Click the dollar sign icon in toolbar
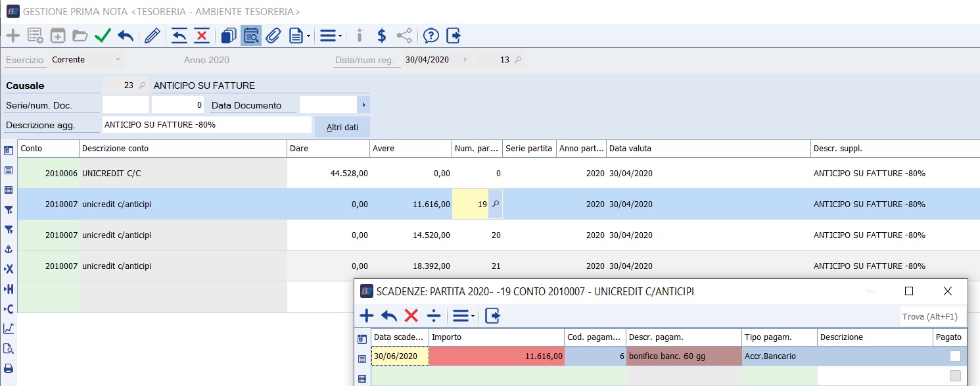Screen dimensions: 980x386 pos(381,36)
